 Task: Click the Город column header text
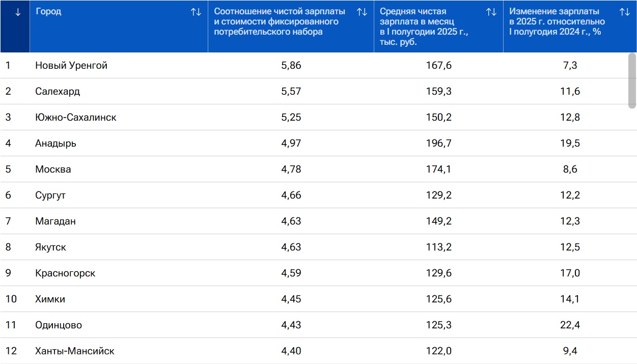[x=48, y=12]
